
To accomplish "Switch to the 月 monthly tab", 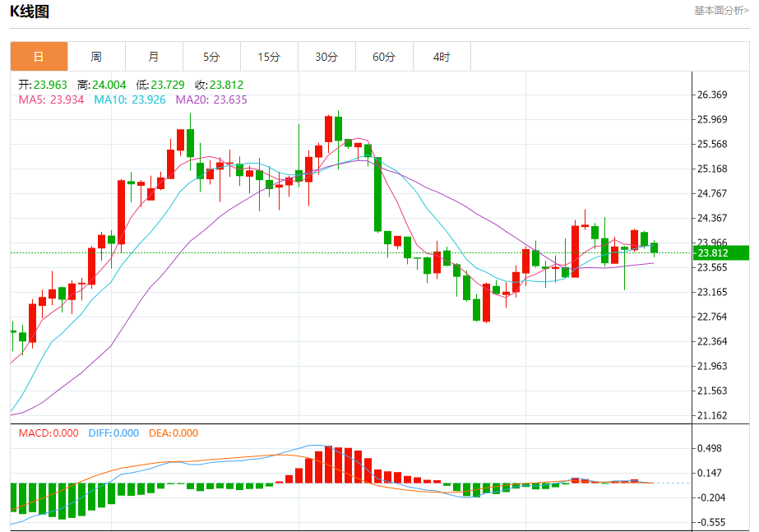I will pyautogui.click(x=154, y=57).
